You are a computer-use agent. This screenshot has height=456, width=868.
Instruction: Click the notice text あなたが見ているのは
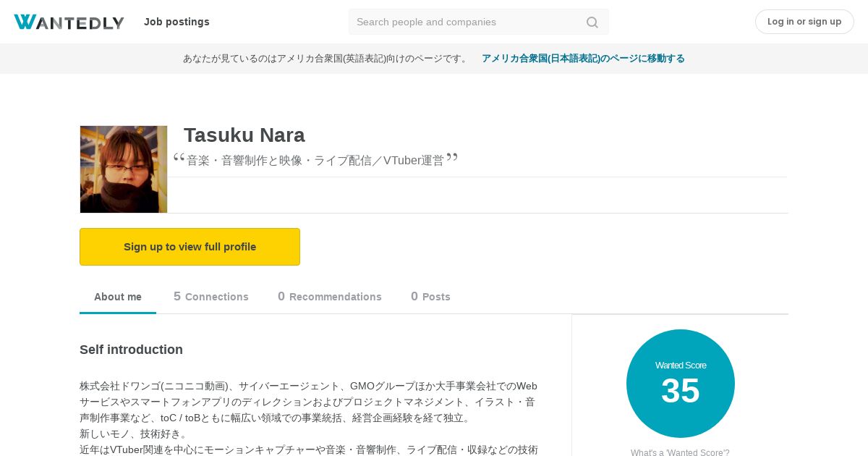[326, 59]
